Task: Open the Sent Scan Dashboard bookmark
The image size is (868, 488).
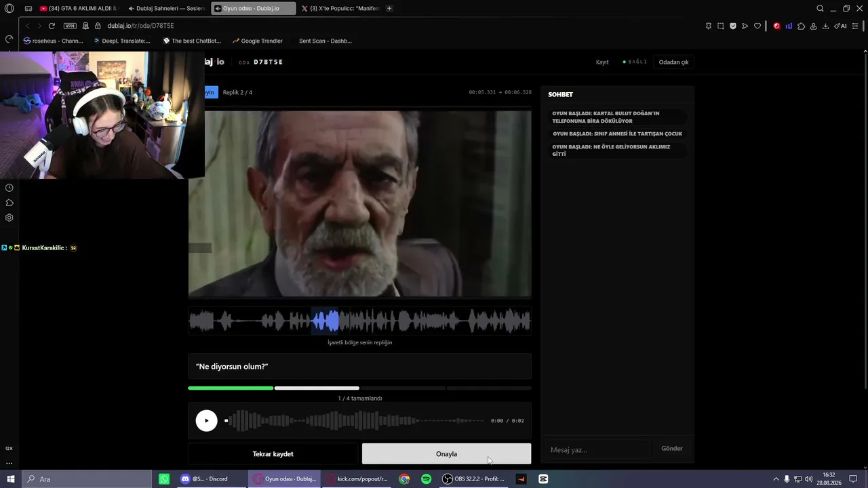Action: coord(325,41)
